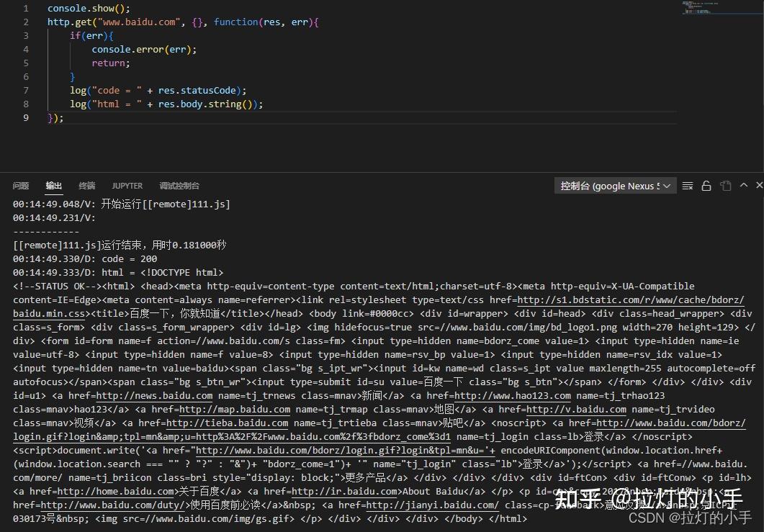Switch to the 终端 tab
The width and height of the screenshot is (764, 532).
pos(86,186)
